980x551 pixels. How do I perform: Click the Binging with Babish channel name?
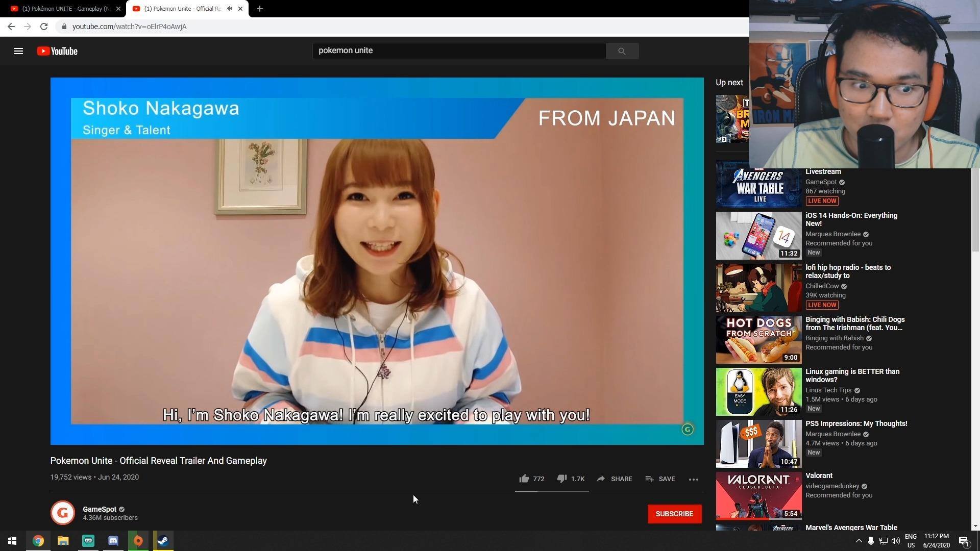coord(835,338)
